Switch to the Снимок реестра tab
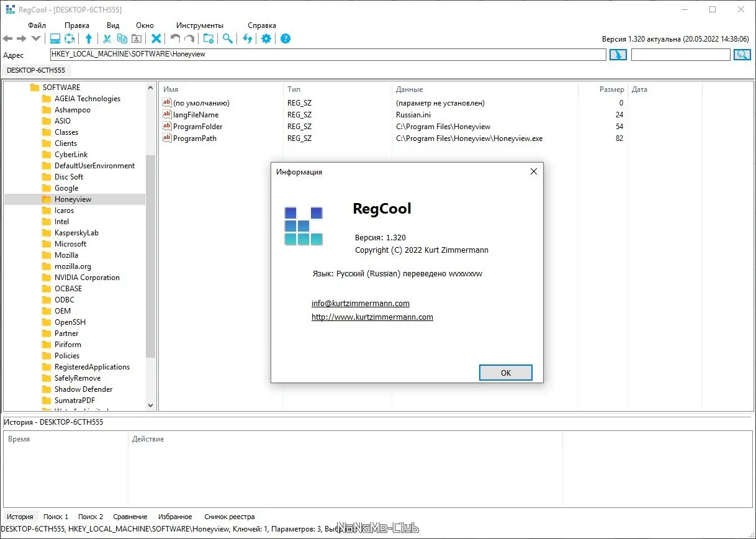The image size is (756, 539). tap(230, 517)
